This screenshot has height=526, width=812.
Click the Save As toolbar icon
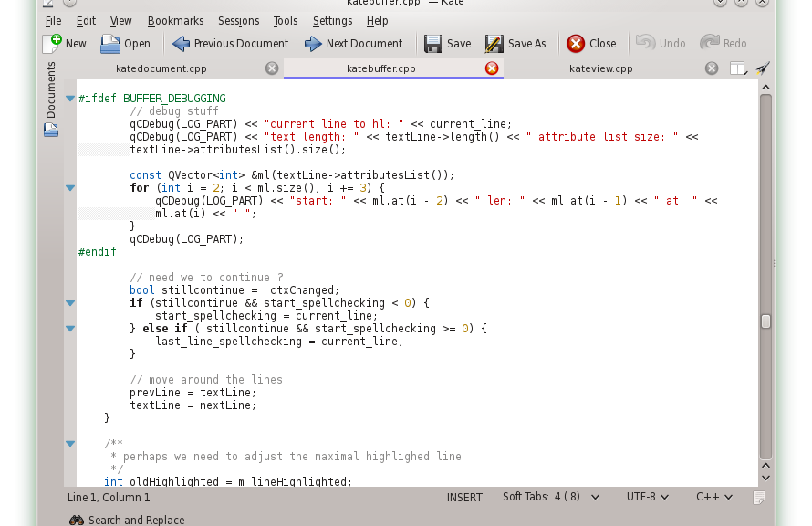click(494, 43)
